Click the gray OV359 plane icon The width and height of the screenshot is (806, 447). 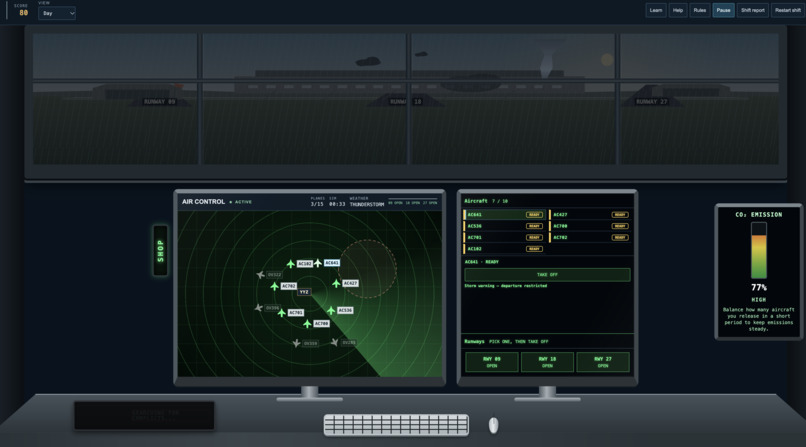click(297, 343)
